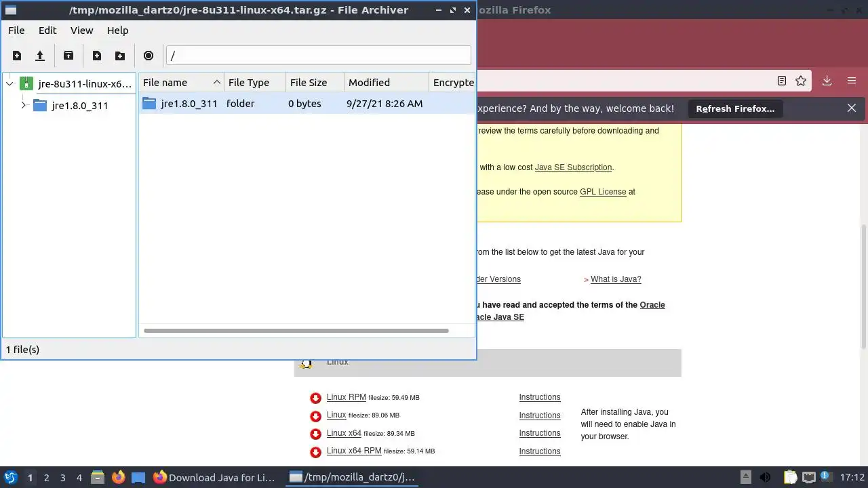The width and height of the screenshot is (868, 488).
Task: Download the Linux x64 RPM link
Action: point(354,451)
